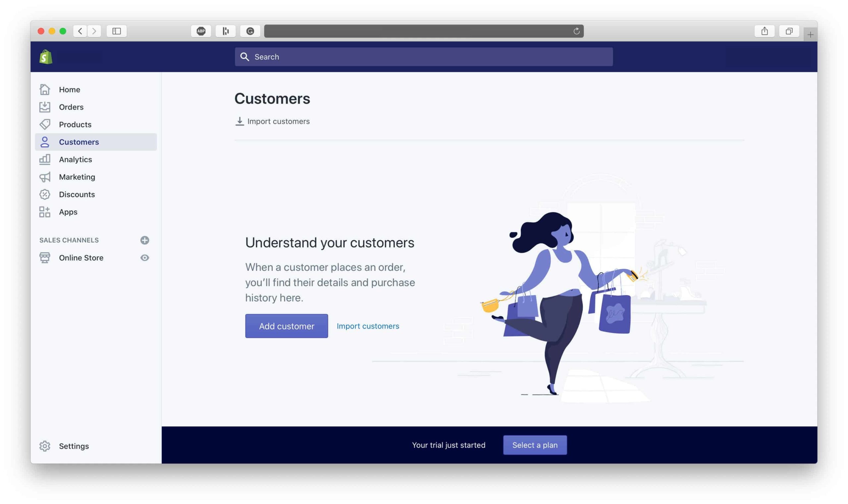Click the Search input field
Viewport: 848px width, 504px height.
424,56
